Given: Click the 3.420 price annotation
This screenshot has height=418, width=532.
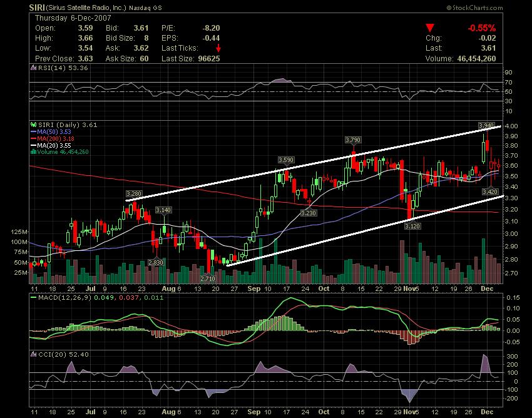Looking at the screenshot, I should click(490, 191).
